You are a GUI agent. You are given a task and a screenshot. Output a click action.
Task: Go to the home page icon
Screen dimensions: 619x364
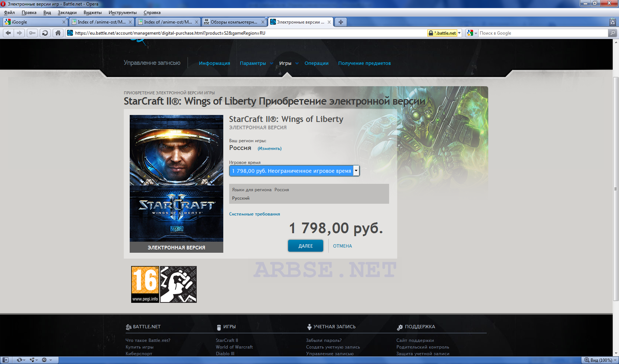[58, 33]
